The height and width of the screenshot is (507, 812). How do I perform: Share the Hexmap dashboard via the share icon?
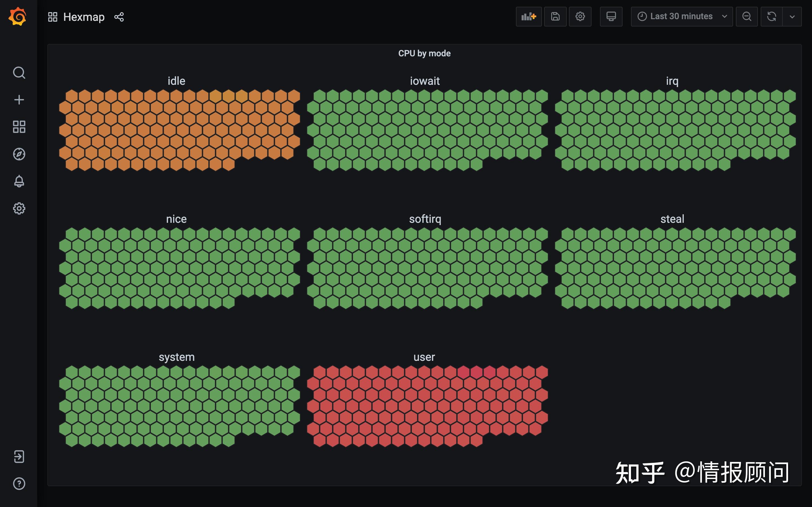point(120,17)
